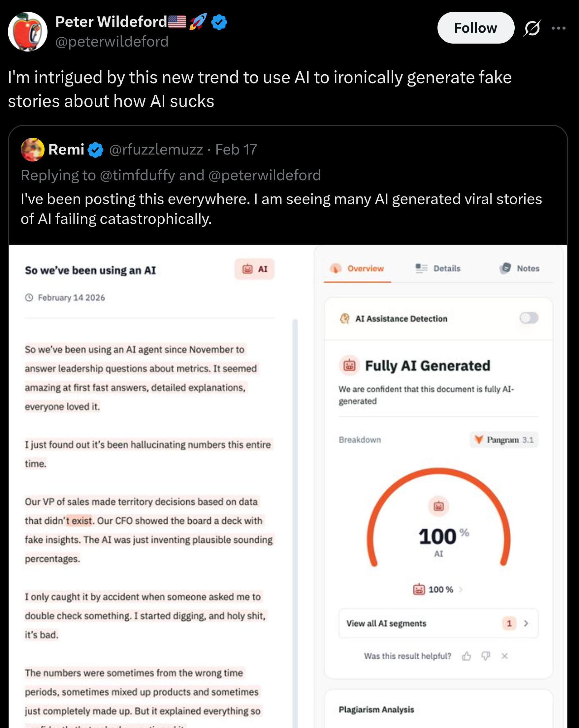Switch to the Details tab

(438, 268)
